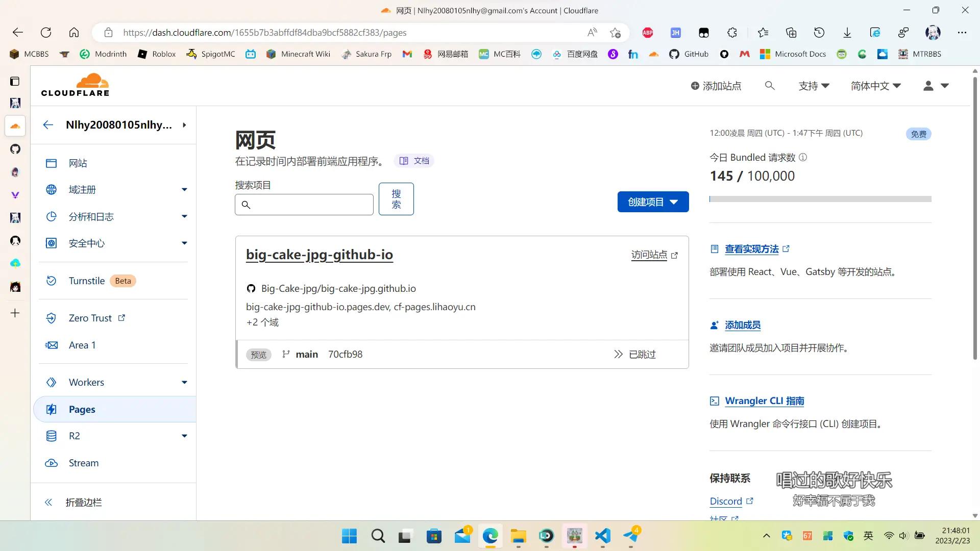Click the info icon beside Bundled 请求数
The height and width of the screenshot is (551, 980).
[x=803, y=157]
